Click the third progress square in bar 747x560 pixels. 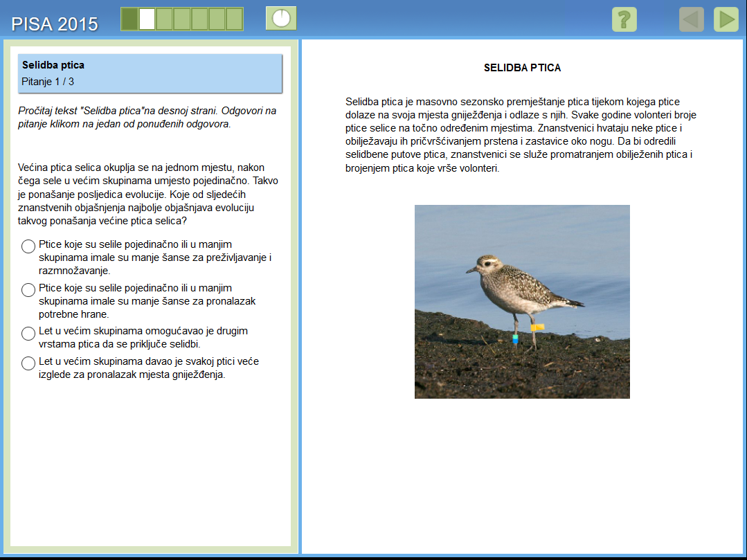[164, 19]
